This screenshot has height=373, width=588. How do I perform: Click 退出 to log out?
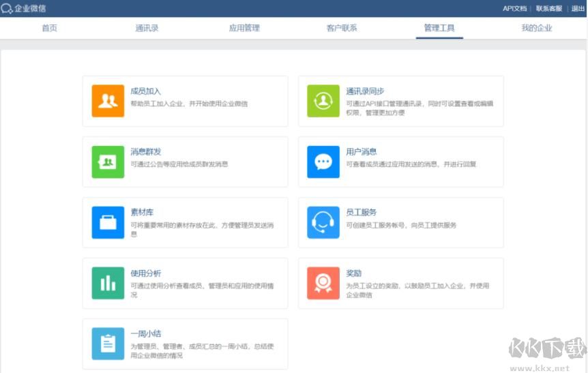click(578, 8)
